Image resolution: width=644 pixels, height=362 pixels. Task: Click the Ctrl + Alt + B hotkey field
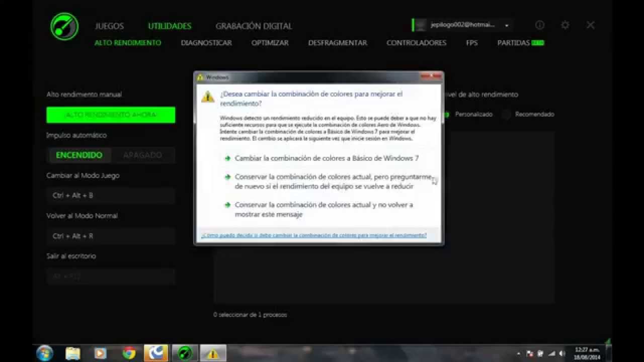coord(111,196)
